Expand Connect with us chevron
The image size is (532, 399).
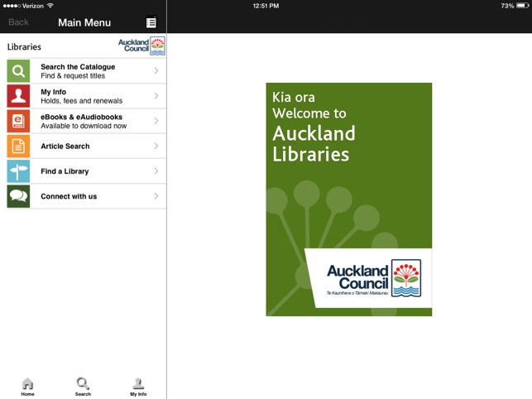[156, 196]
